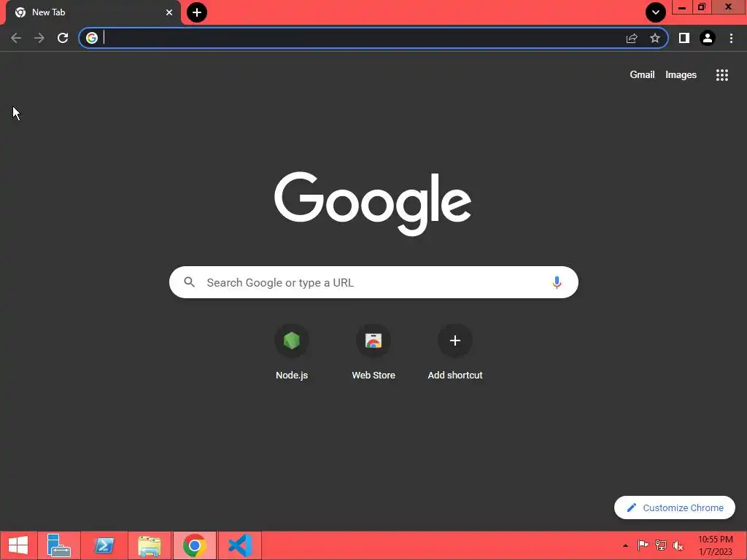Open Visual Studio Code from taskbar
Viewport: 747px width, 560px height.
click(239, 545)
